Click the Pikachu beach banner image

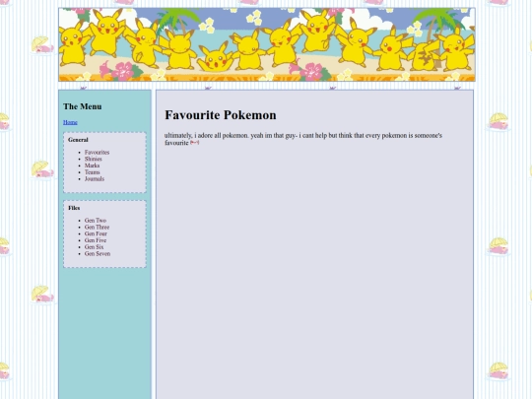[267, 44]
